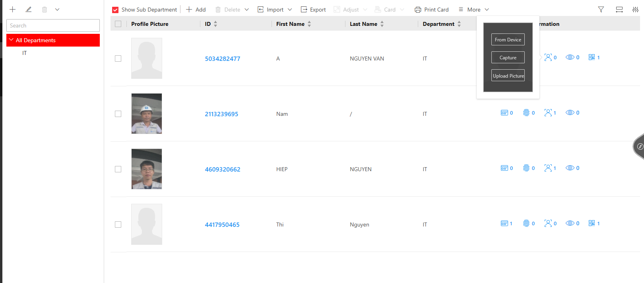Click the 'NGUYEN VAN' last name cell

click(x=367, y=59)
